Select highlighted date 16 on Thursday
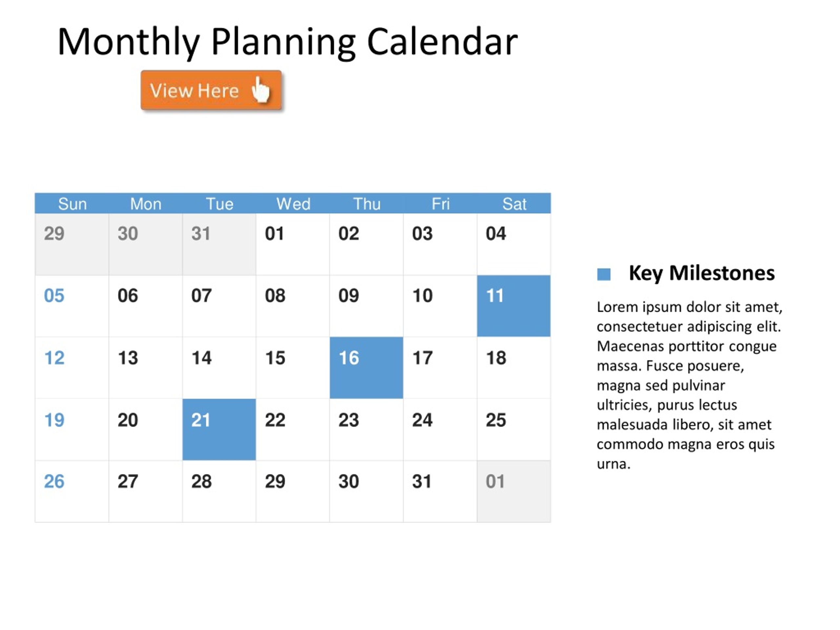This screenshot has width=840, height=630. click(x=367, y=368)
